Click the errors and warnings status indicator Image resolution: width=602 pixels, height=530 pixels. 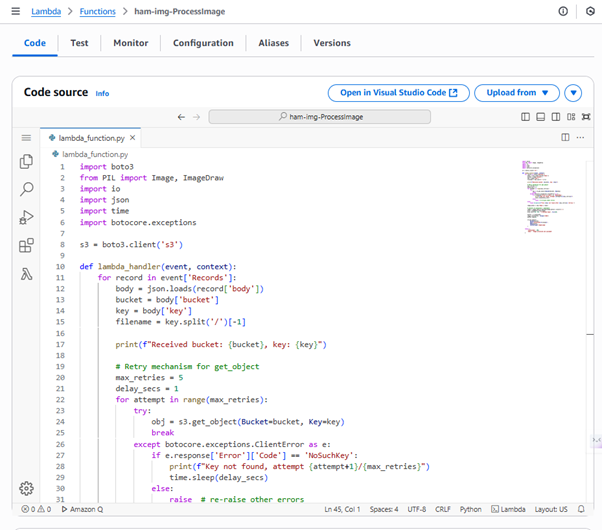coord(36,509)
